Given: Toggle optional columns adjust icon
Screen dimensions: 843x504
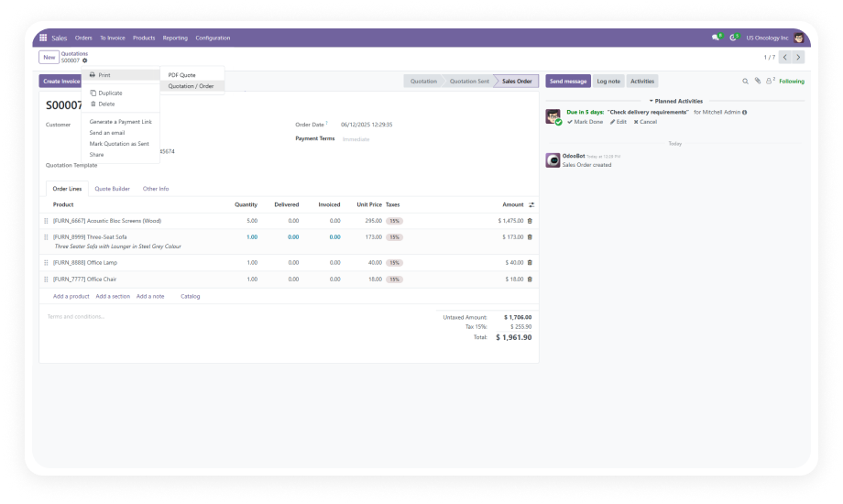Looking at the screenshot, I should (x=531, y=205).
